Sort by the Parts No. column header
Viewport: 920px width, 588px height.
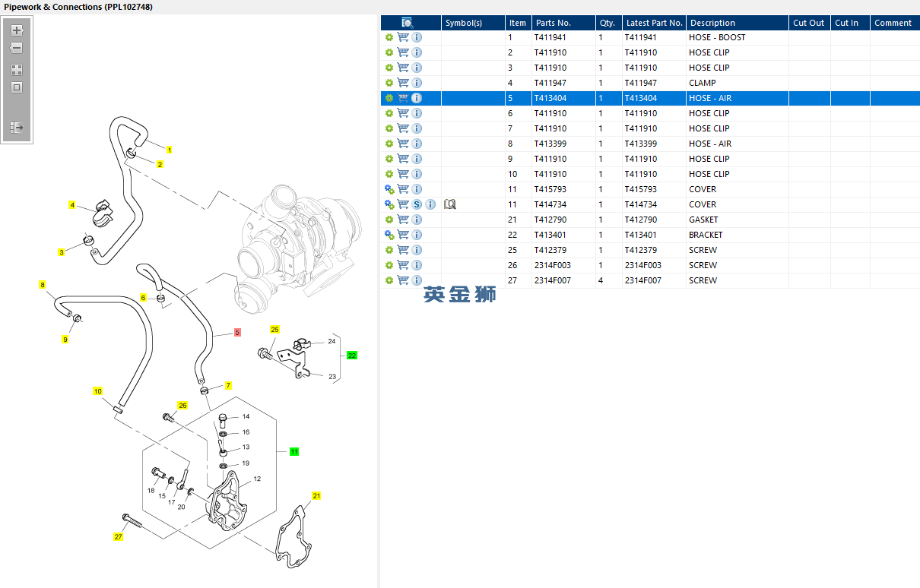pos(552,23)
